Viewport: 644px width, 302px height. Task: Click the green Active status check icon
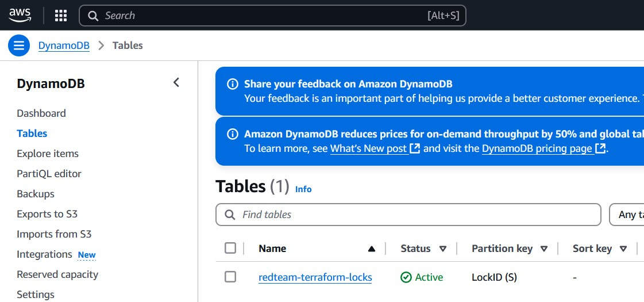[x=406, y=277]
